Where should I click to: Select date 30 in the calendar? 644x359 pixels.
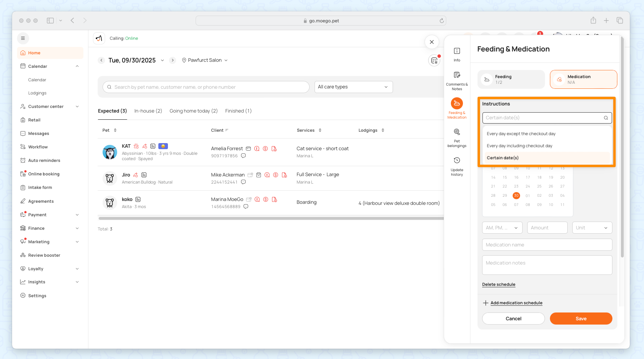[516, 196]
